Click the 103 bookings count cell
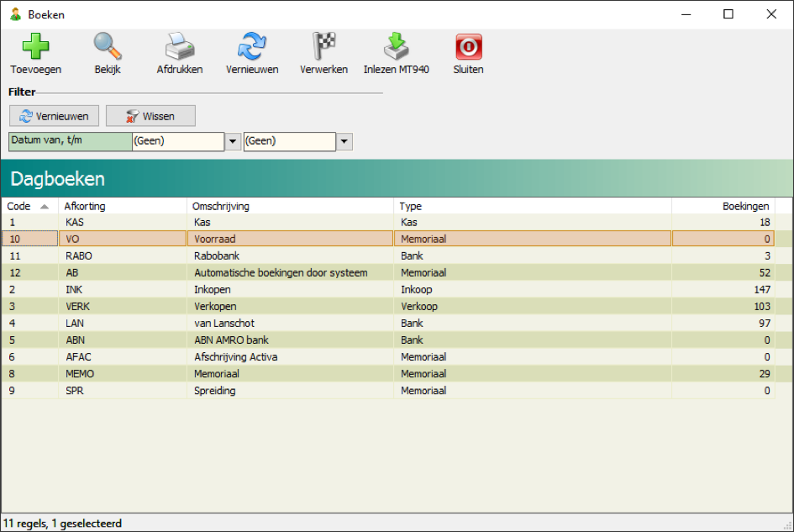The image size is (794, 532). pyautogui.click(x=723, y=307)
